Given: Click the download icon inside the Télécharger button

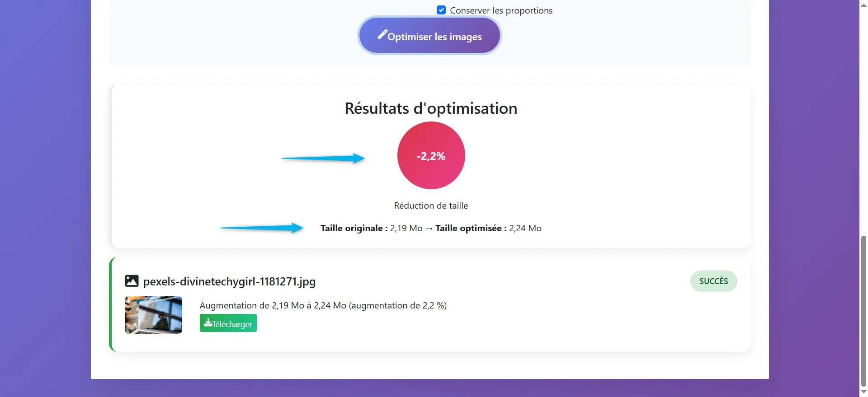Looking at the screenshot, I should (208, 323).
